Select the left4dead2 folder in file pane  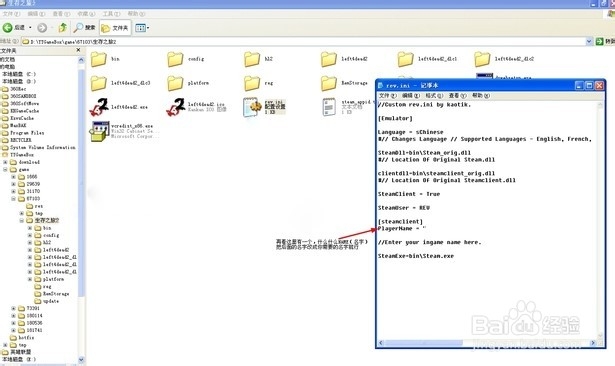click(x=329, y=59)
